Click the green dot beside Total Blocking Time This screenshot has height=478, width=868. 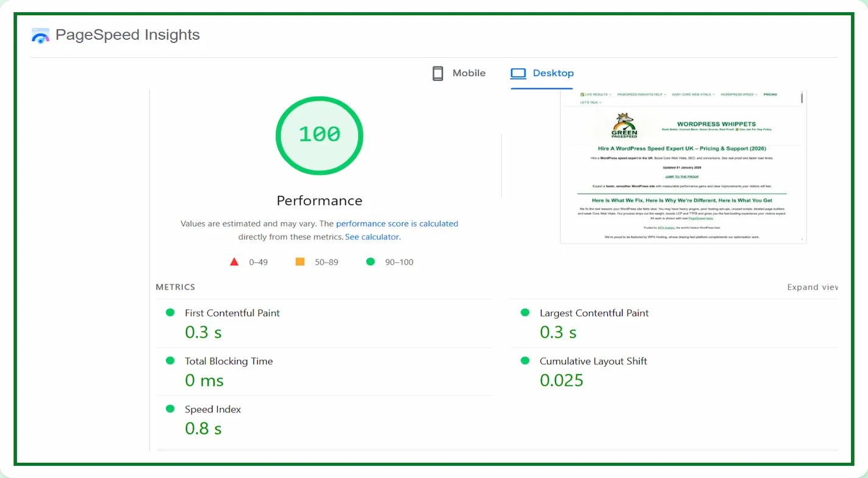170,360
